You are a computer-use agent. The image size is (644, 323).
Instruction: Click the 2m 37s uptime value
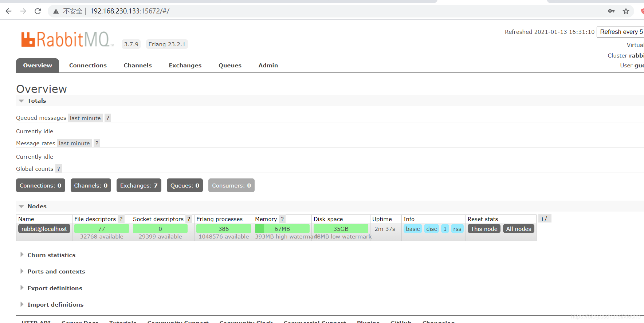385,229
